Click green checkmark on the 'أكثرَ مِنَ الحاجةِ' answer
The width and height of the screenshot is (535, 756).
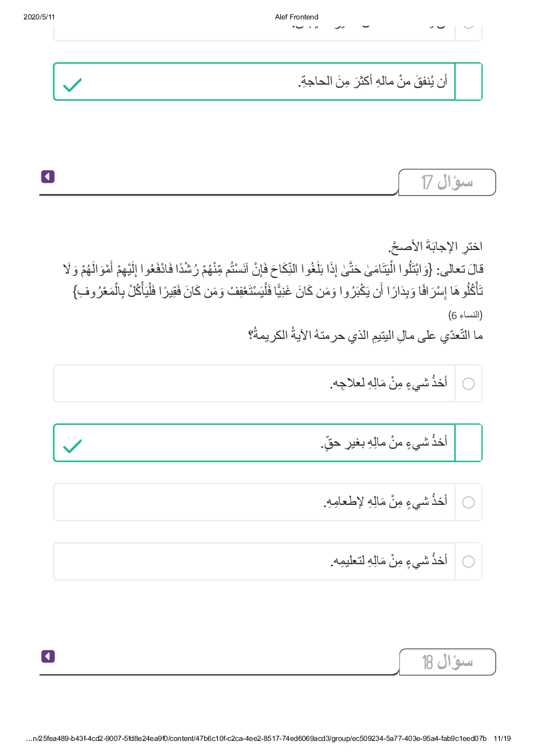[72, 85]
